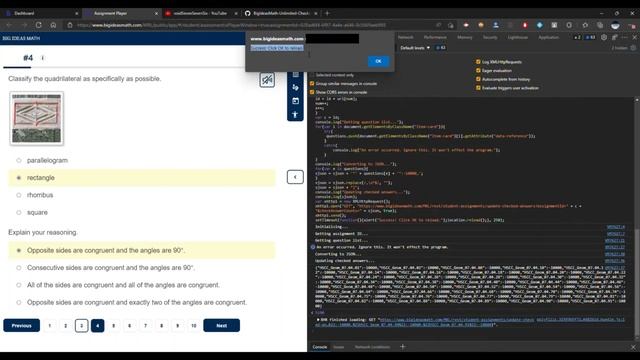Select the rectangle answer

coord(142,178)
